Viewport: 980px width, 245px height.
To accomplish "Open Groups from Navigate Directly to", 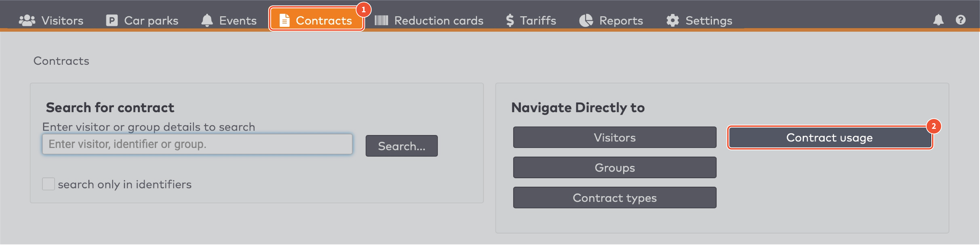I will tap(614, 167).
